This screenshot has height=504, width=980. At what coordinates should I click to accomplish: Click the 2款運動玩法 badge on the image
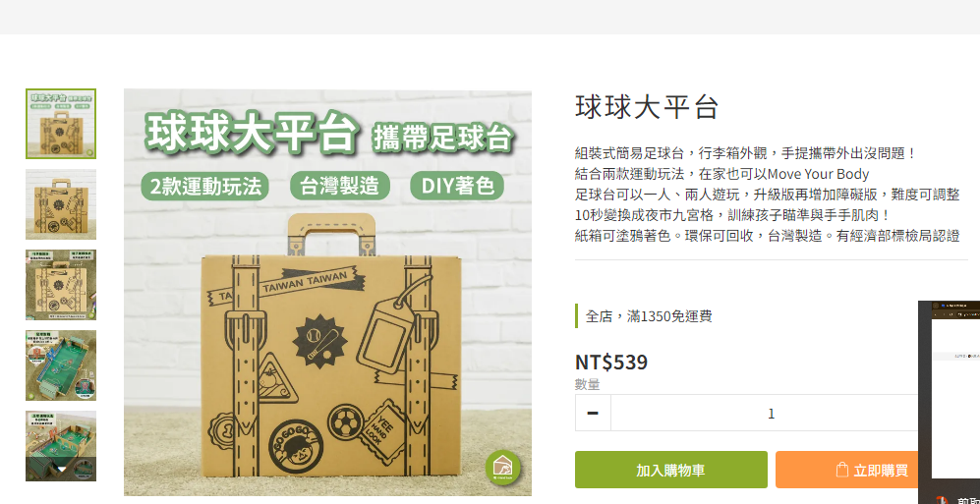tap(205, 186)
